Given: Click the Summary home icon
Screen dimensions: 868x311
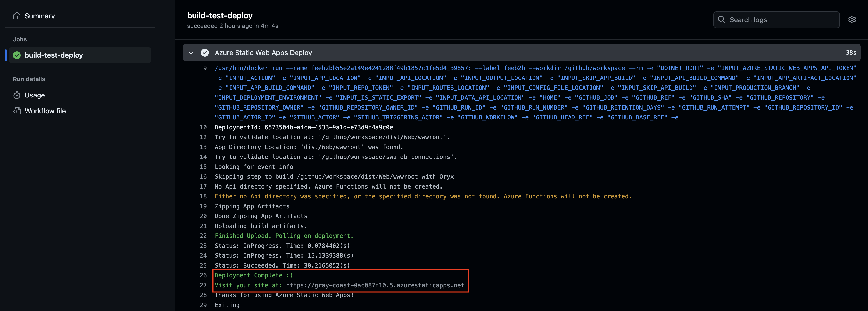Looking at the screenshot, I should coord(17,16).
